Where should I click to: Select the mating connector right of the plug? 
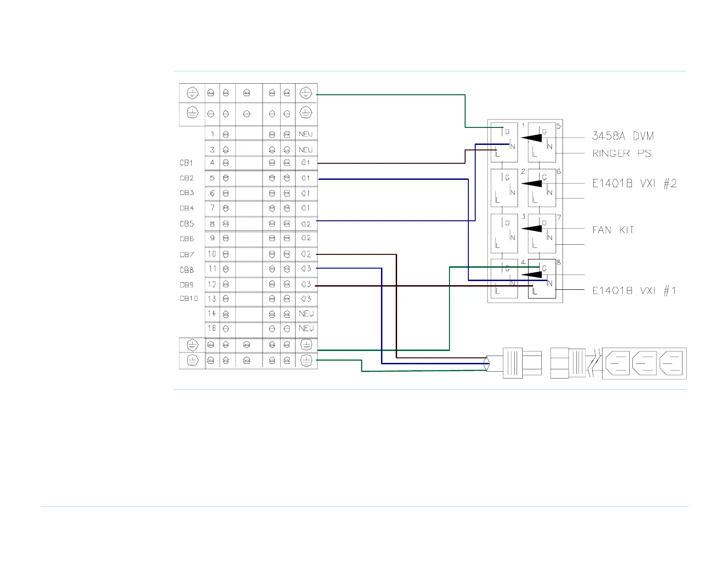pos(568,363)
